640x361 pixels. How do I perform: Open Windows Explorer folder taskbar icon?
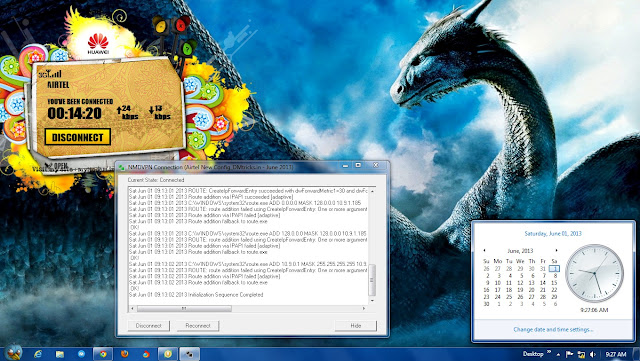pyautogui.click(x=60, y=354)
